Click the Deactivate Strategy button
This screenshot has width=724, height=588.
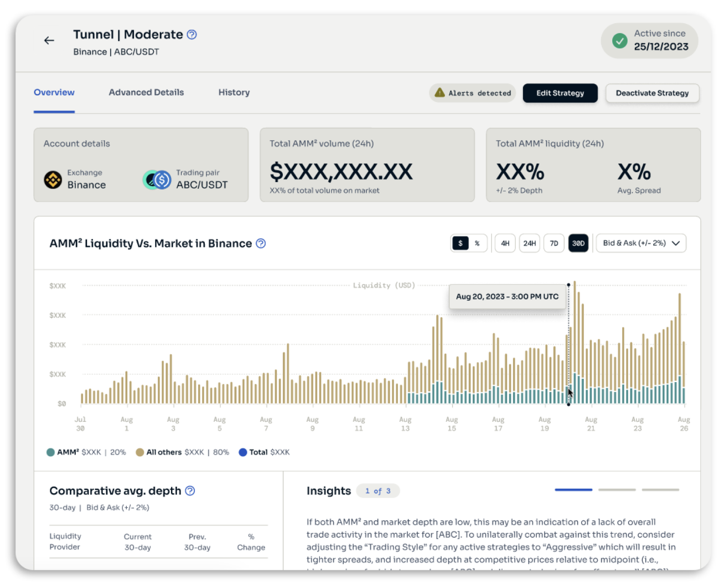pos(652,93)
